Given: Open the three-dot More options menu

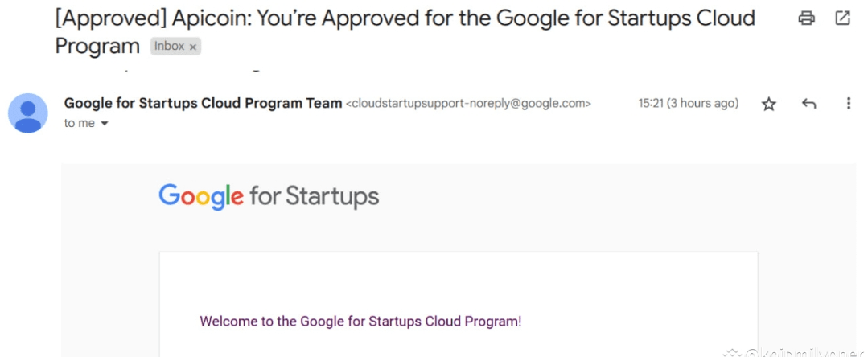Looking at the screenshot, I should click(x=848, y=104).
